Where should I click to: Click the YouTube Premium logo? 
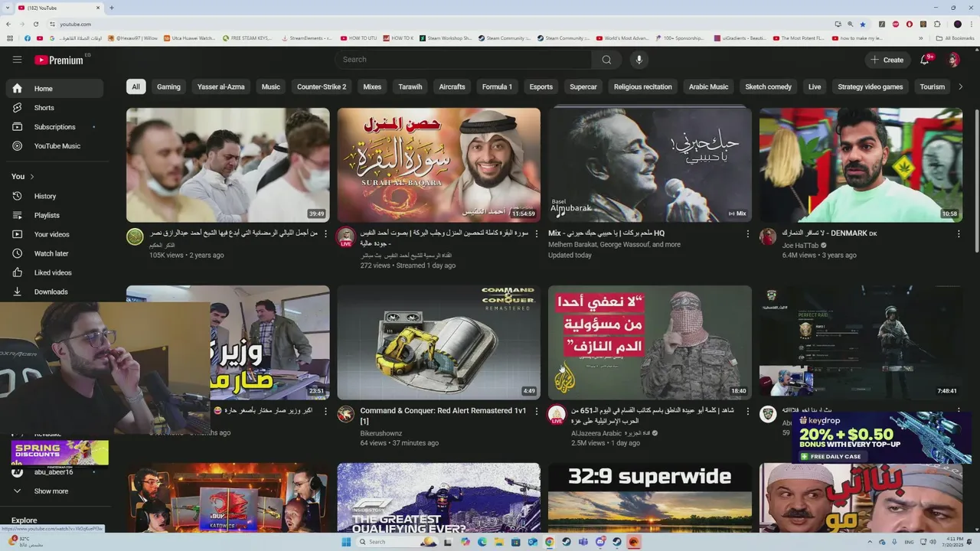pyautogui.click(x=59, y=60)
